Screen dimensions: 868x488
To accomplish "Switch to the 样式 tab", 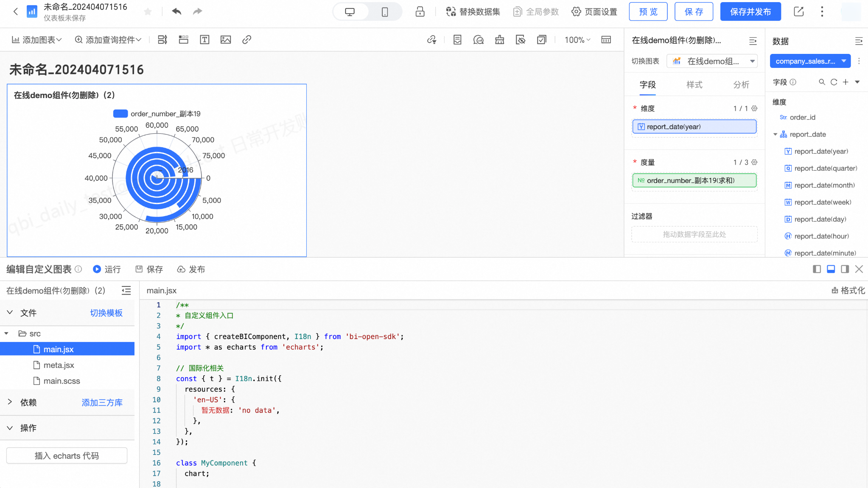I will point(694,84).
